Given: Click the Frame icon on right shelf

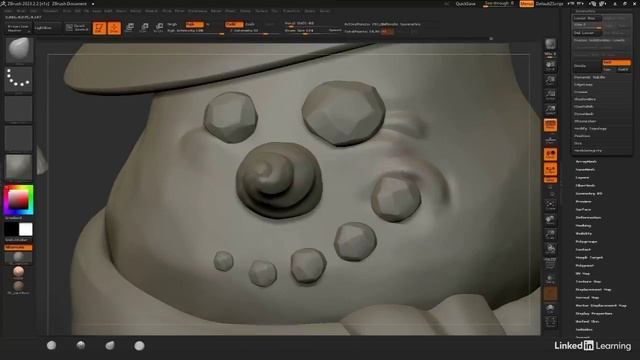Looking at the screenshot, I should pyautogui.click(x=550, y=205).
